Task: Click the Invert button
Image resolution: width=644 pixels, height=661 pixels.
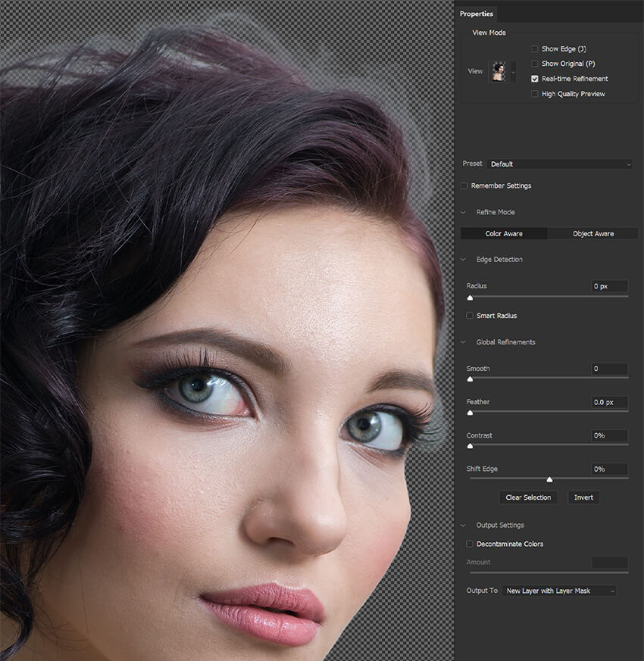Action: click(x=583, y=497)
